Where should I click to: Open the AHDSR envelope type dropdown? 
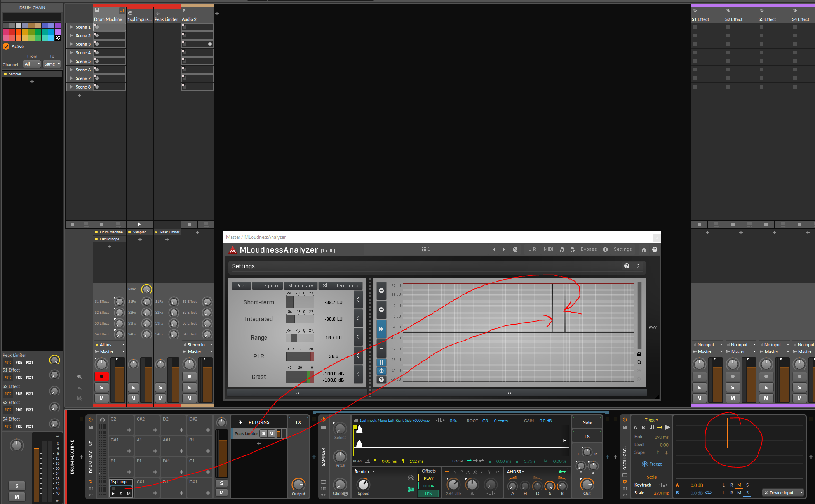pos(515,472)
